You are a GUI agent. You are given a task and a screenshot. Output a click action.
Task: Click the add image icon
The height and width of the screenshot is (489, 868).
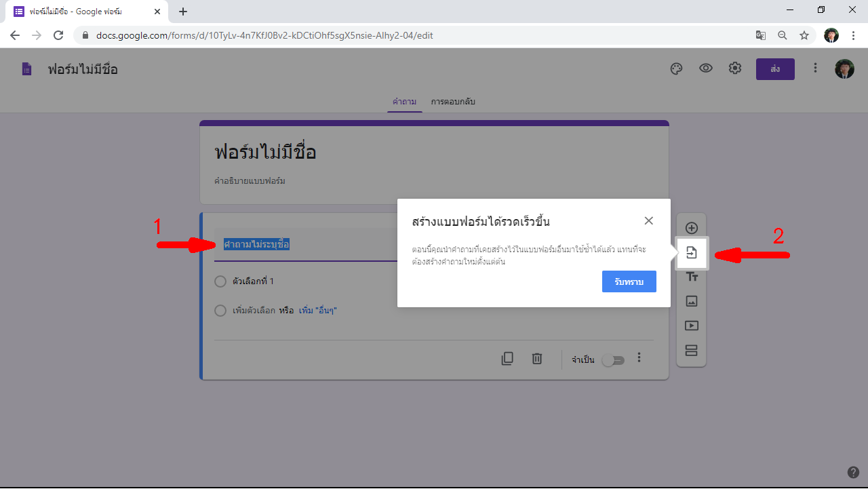tap(692, 301)
